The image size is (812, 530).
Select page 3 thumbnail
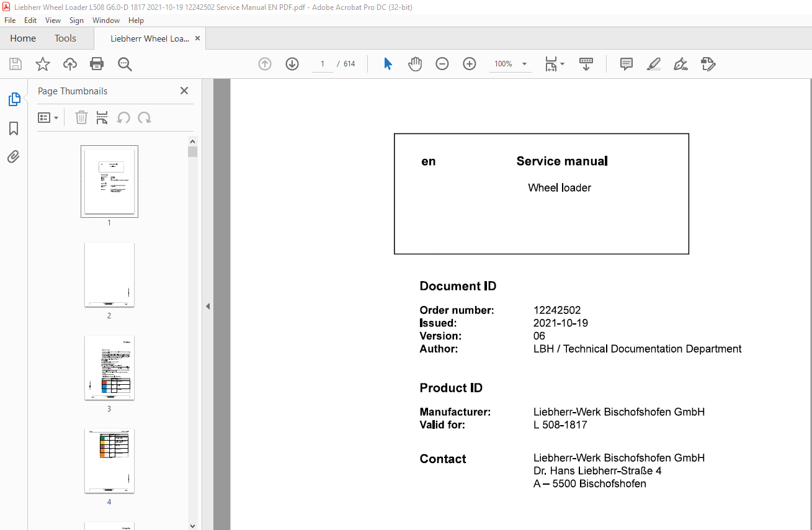coord(109,368)
